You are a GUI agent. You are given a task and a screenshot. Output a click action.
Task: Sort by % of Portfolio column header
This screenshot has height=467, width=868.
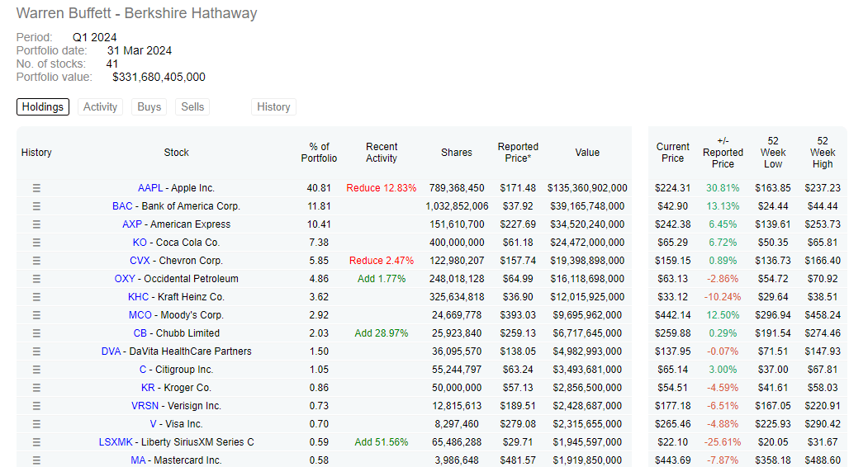pyautogui.click(x=319, y=153)
